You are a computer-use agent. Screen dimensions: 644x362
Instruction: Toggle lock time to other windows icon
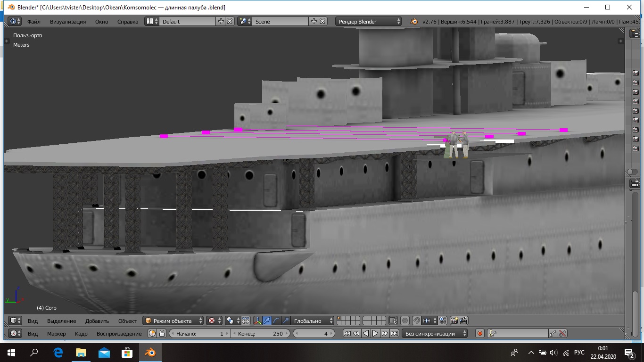(162, 333)
